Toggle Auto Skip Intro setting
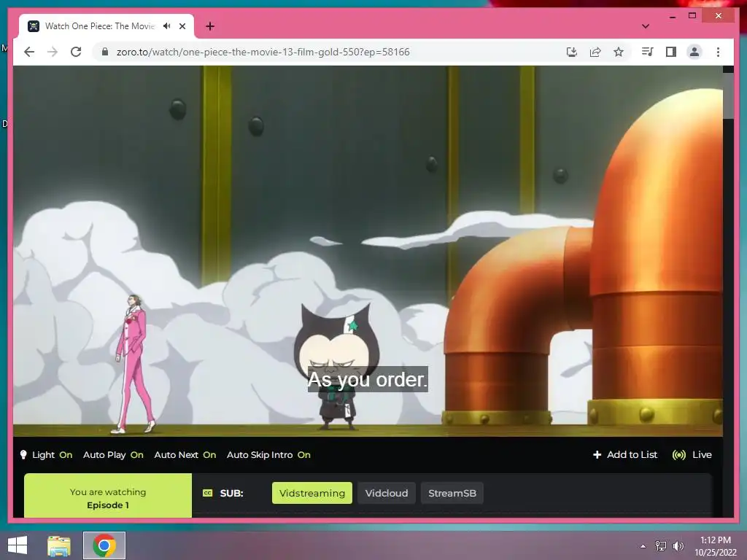This screenshot has width=747, height=560. 268,455
